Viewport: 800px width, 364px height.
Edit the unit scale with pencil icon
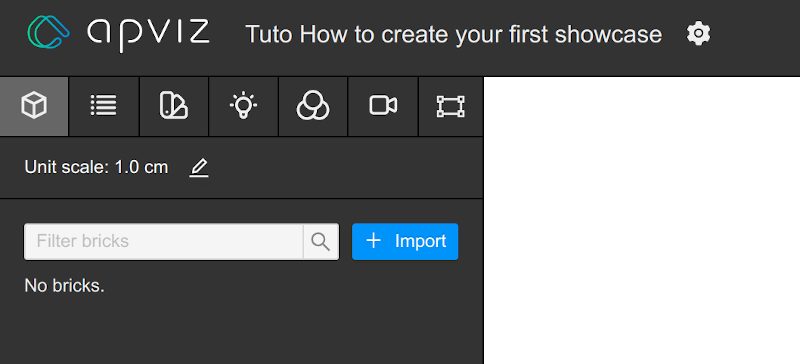pos(198,167)
